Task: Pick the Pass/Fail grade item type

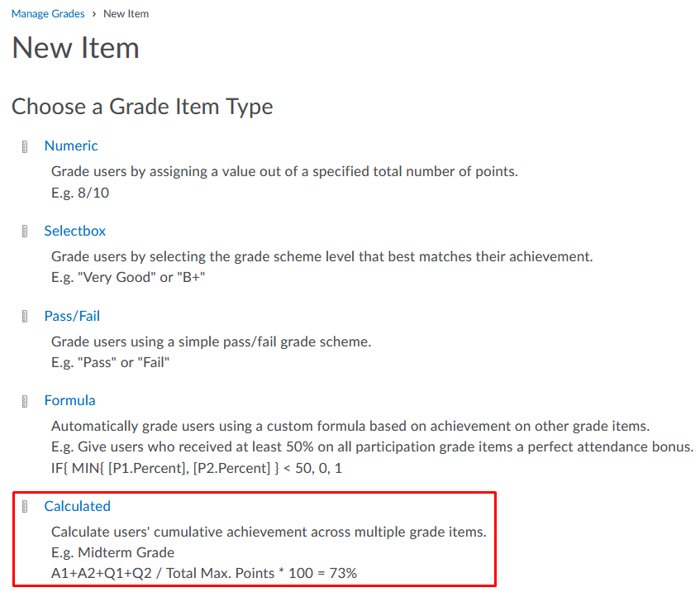Action: coord(72,316)
